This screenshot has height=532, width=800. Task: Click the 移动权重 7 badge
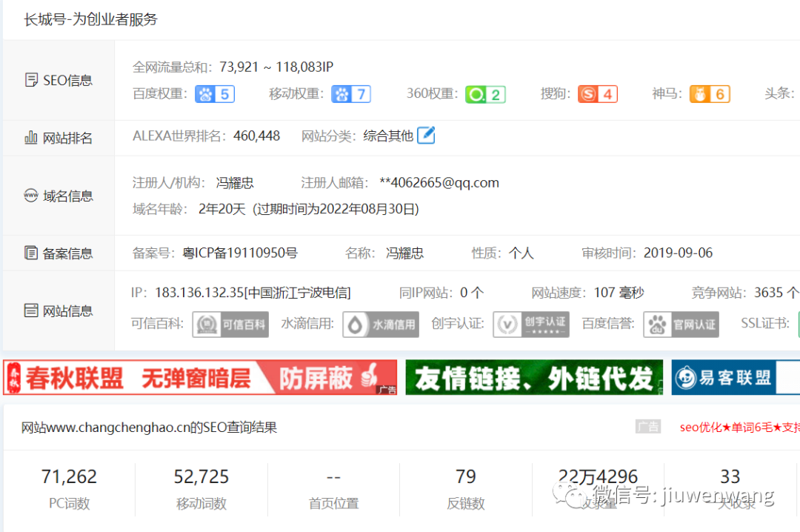pyautogui.click(x=350, y=93)
